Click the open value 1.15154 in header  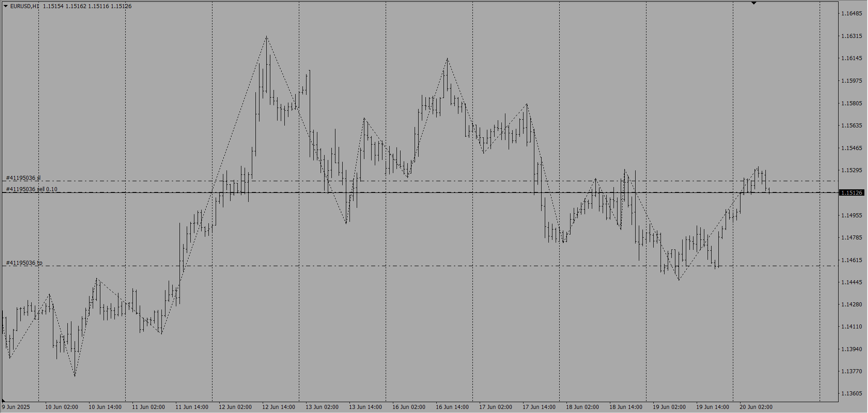[x=53, y=6]
